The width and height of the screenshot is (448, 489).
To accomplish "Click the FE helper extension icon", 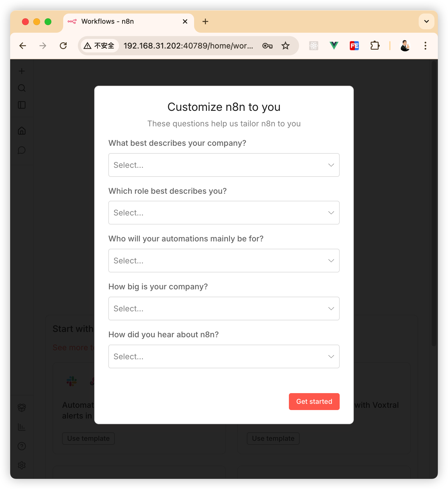I will point(354,46).
